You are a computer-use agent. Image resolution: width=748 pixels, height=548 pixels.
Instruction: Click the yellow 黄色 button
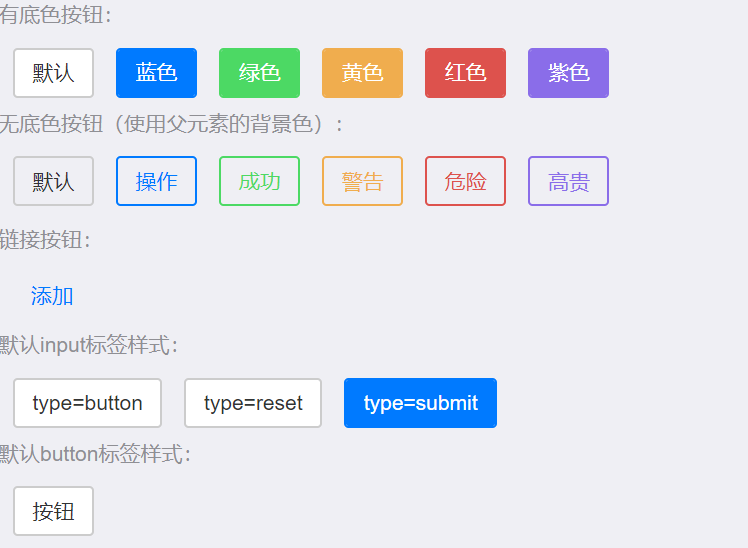click(x=363, y=73)
